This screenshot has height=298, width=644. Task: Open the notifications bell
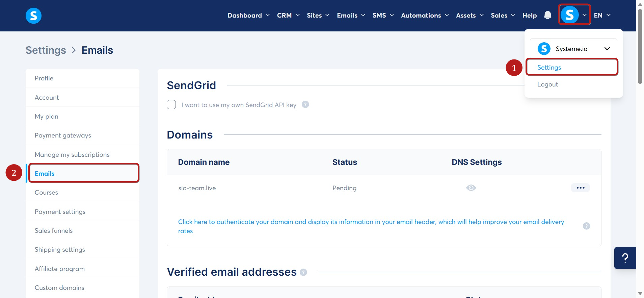click(x=547, y=15)
